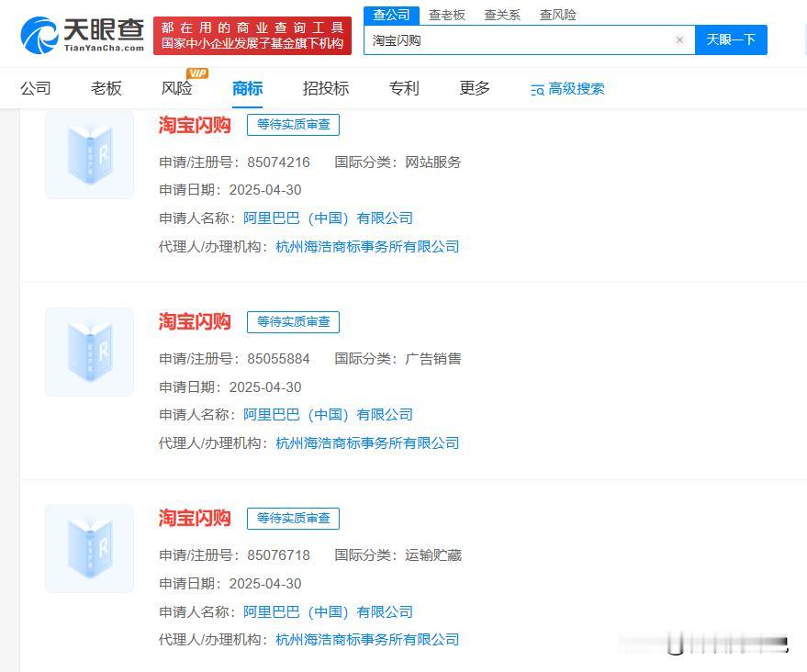Screen dimensions: 807x672
Task: Click the 天眼一下 search button
Action: (731, 39)
